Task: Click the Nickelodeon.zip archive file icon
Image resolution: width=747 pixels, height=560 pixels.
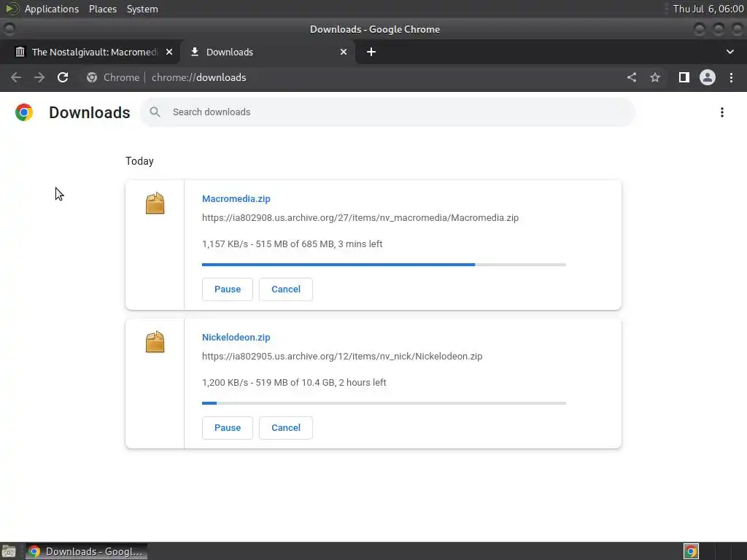Action: [155, 342]
